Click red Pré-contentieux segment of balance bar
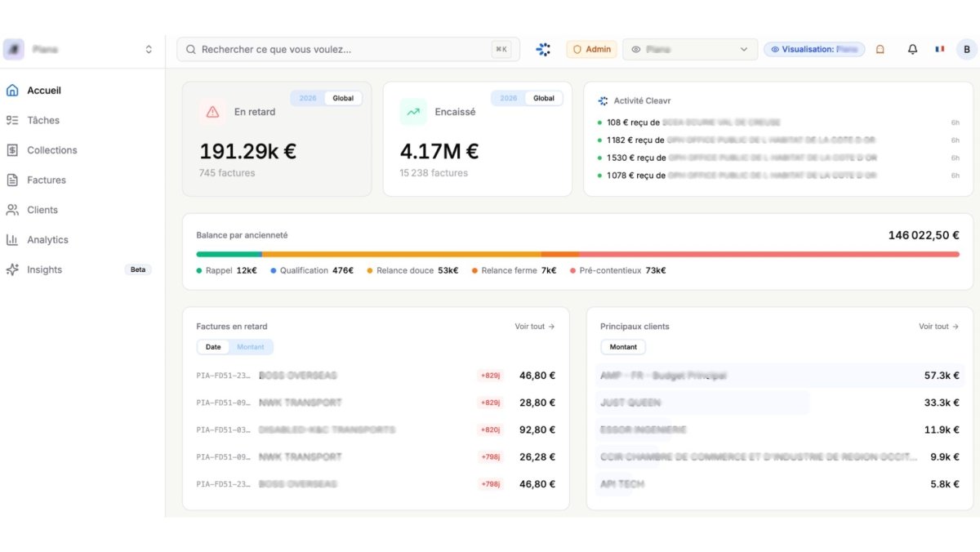This screenshot has width=980, height=552. pos(768,254)
